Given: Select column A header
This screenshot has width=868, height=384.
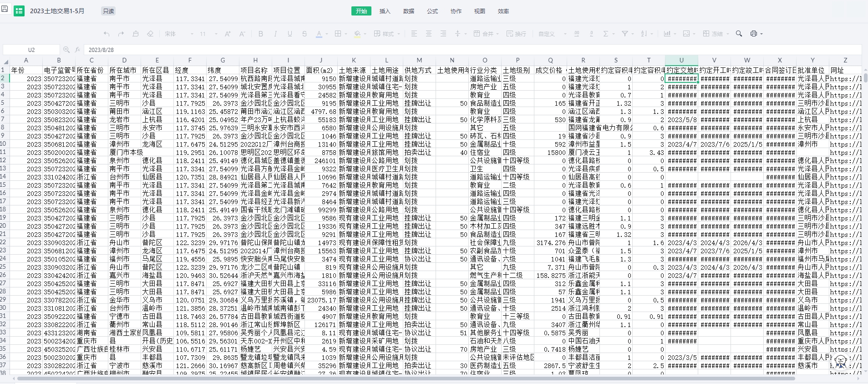Looking at the screenshot, I should point(26,61).
